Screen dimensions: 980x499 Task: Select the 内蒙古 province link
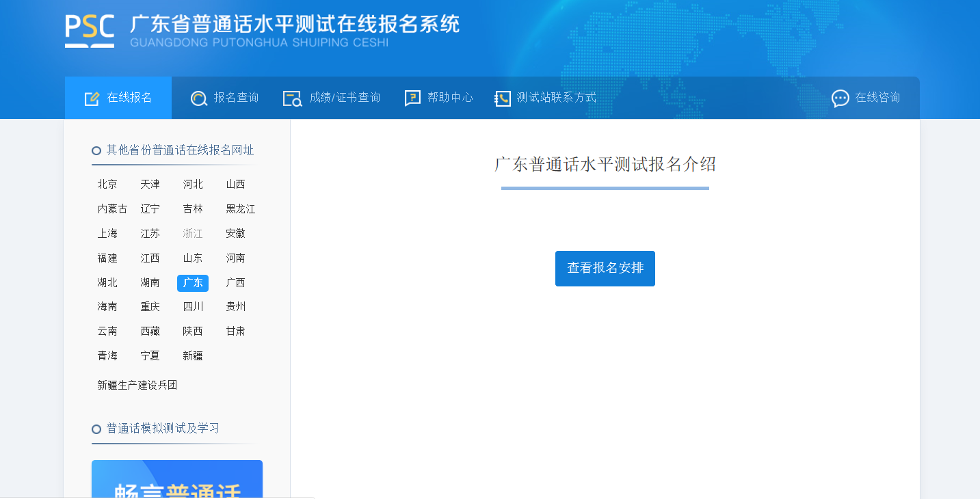click(x=112, y=209)
